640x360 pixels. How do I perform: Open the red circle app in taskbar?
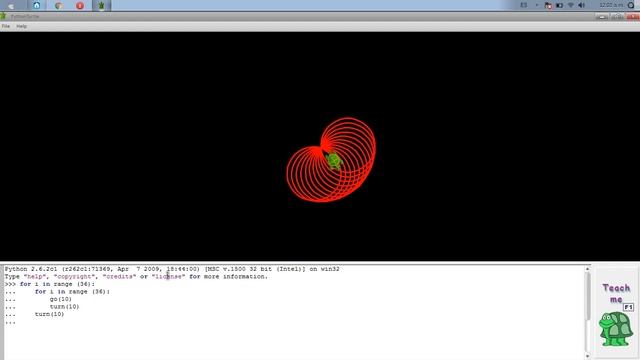point(80,5)
